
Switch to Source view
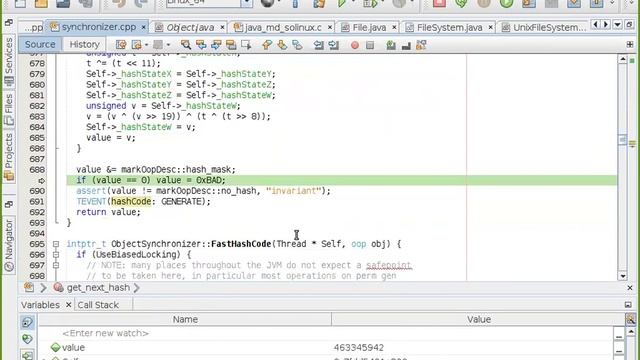(x=40, y=44)
